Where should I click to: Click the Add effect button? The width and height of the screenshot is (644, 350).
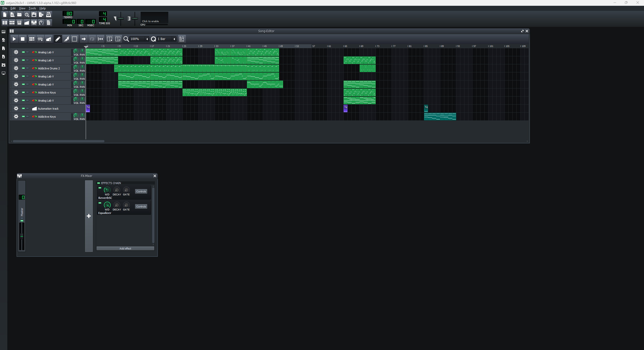click(125, 248)
